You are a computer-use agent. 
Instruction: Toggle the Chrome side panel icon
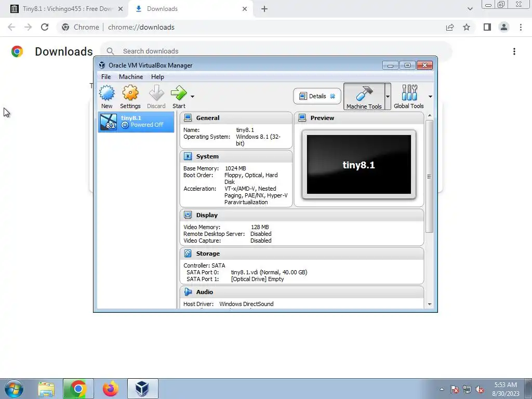tap(487, 27)
